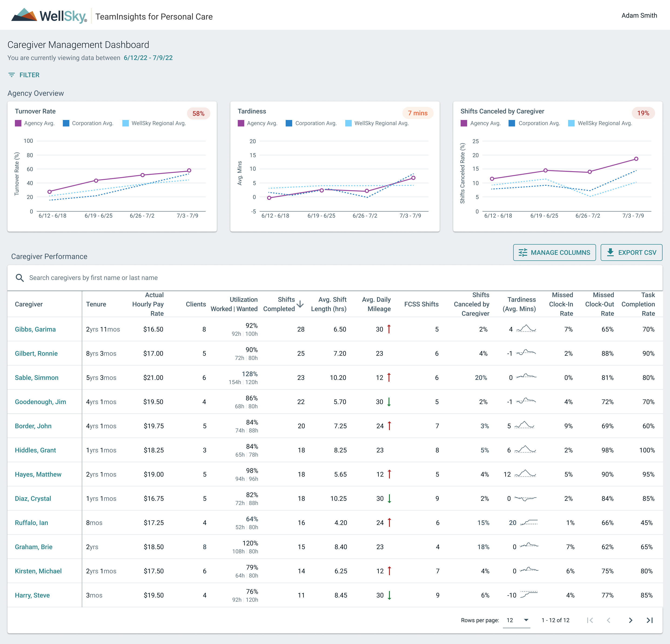Click Harry, Steve $19.50 pay rate

click(154, 595)
